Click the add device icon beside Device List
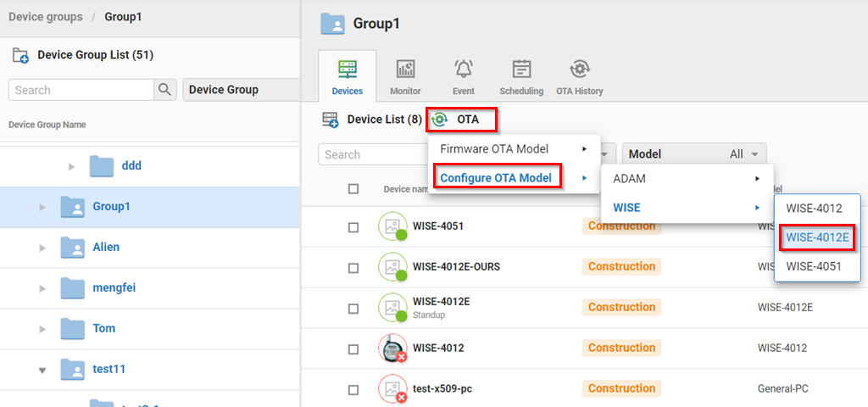The width and height of the screenshot is (868, 407). point(331,120)
